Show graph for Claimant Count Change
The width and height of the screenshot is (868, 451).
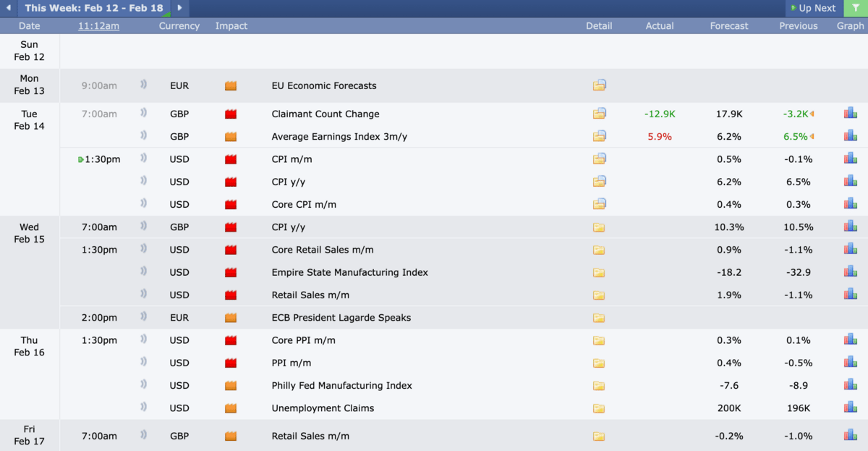(851, 113)
